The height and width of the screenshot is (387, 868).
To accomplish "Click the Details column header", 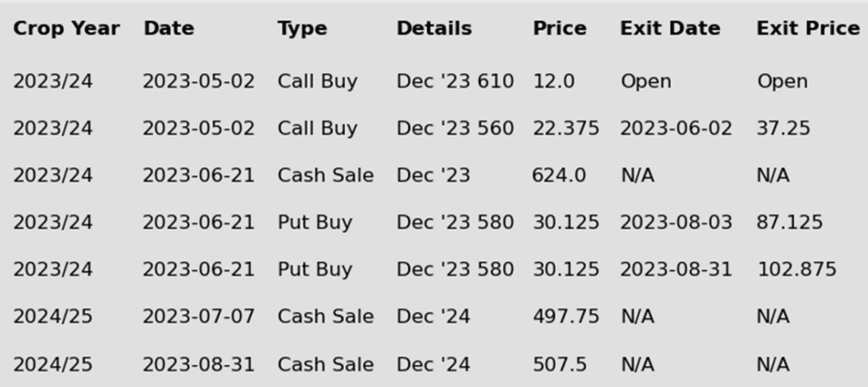I will (434, 28).
